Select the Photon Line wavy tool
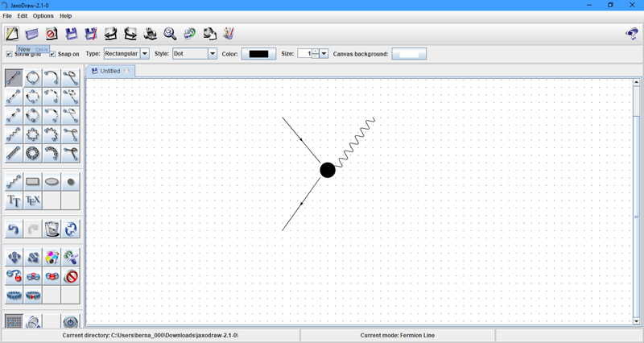The height and width of the screenshot is (343, 644). tap(14, 134)
